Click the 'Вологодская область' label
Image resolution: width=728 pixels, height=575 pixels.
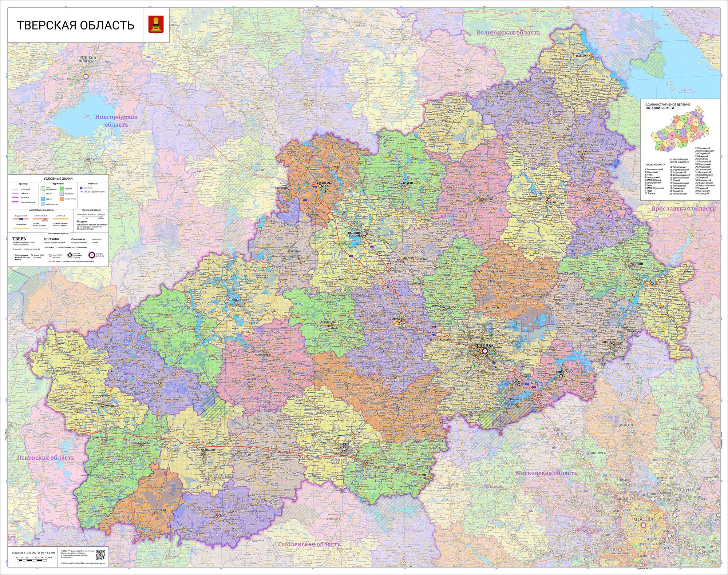[509, 33]
